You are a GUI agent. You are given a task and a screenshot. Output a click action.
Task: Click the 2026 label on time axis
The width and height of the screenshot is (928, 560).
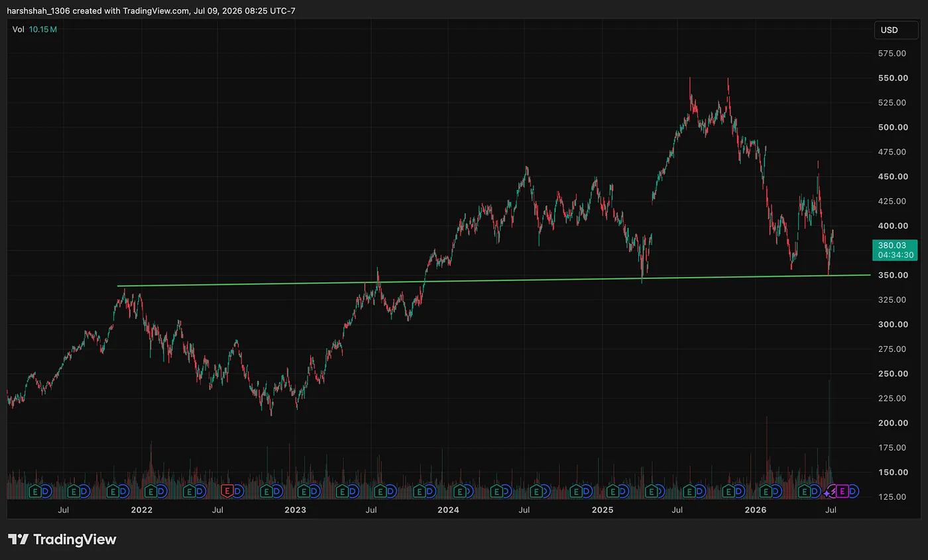point(756,510)
